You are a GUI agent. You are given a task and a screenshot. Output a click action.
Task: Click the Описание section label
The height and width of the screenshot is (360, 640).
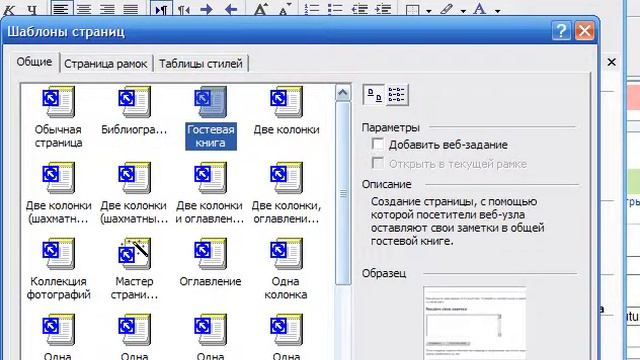click(387, 184)
